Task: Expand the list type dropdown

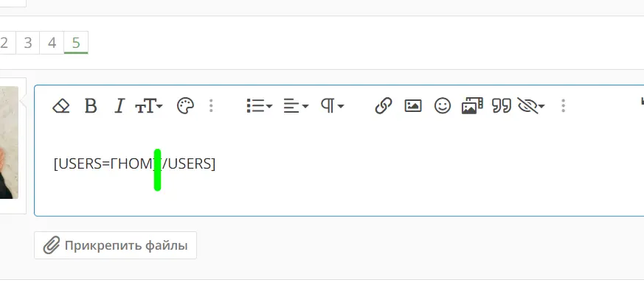Action: coord(260,106)
